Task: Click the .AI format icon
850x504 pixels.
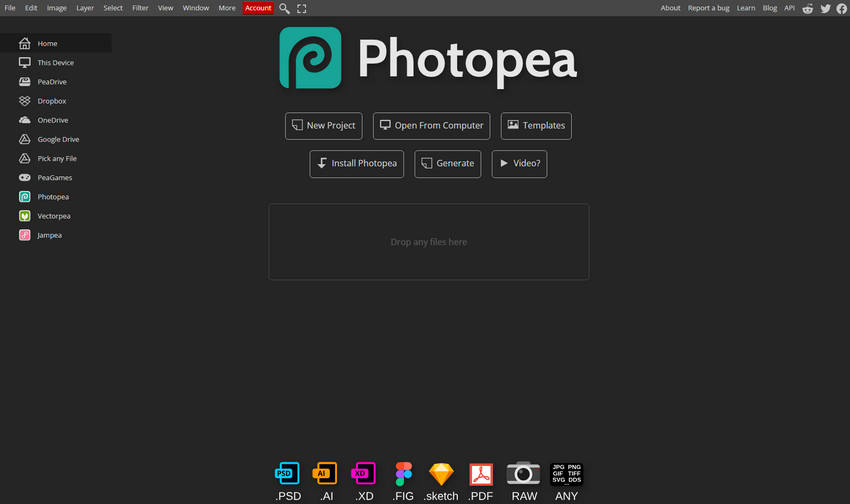Action: click(x=325, y=473)
